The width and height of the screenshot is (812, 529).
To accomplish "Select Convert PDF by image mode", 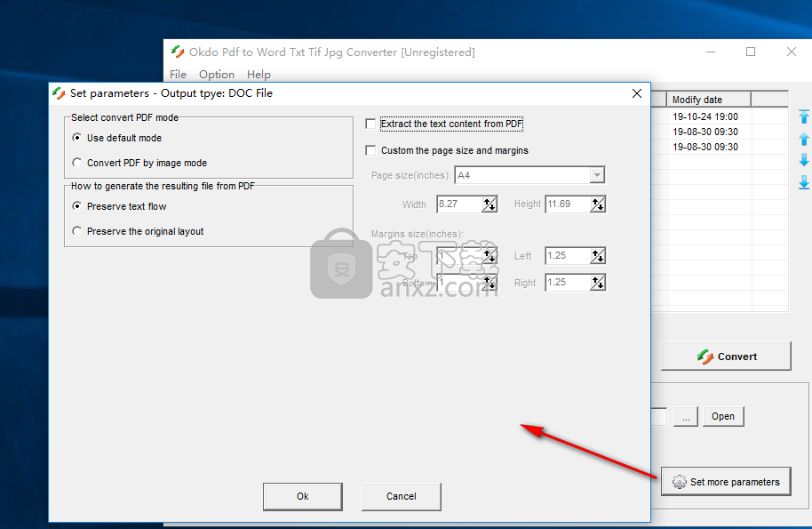I will 77,163.
